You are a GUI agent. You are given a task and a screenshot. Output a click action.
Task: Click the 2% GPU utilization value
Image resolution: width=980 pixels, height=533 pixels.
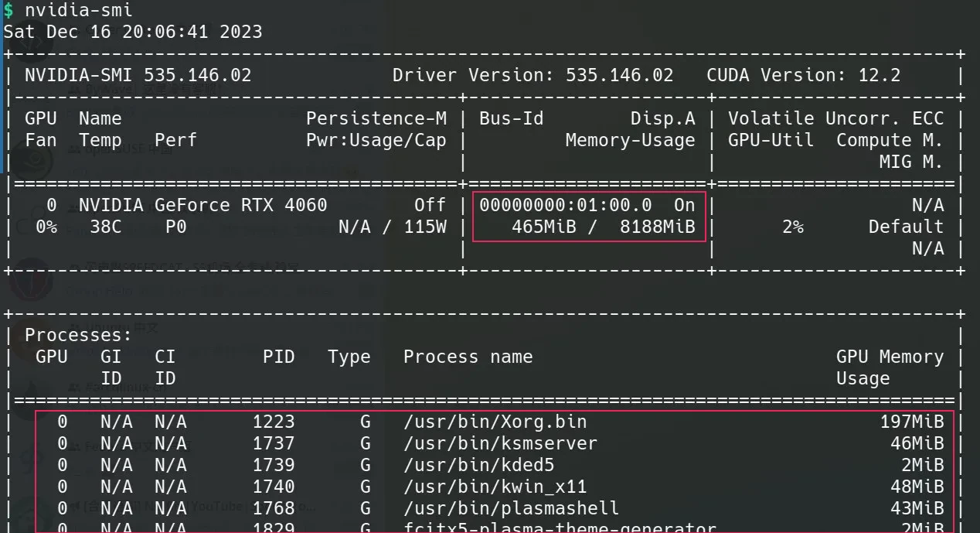tap(792, 227)
